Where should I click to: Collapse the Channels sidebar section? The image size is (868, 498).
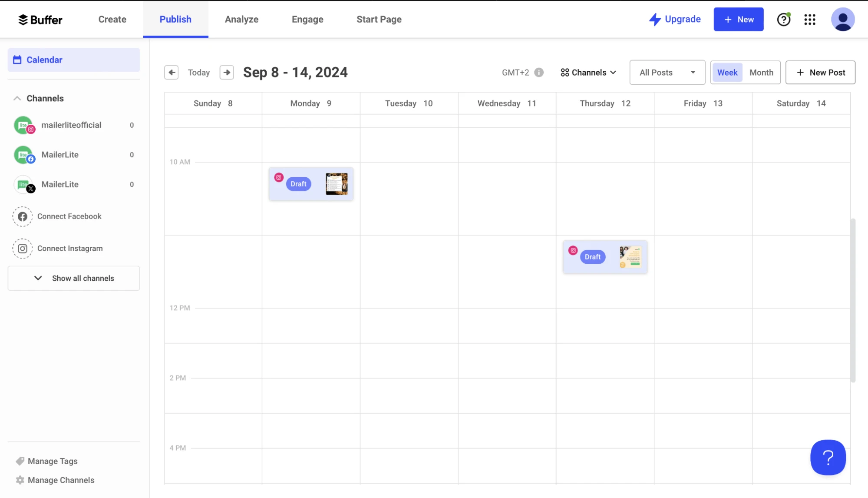[17, 98]
